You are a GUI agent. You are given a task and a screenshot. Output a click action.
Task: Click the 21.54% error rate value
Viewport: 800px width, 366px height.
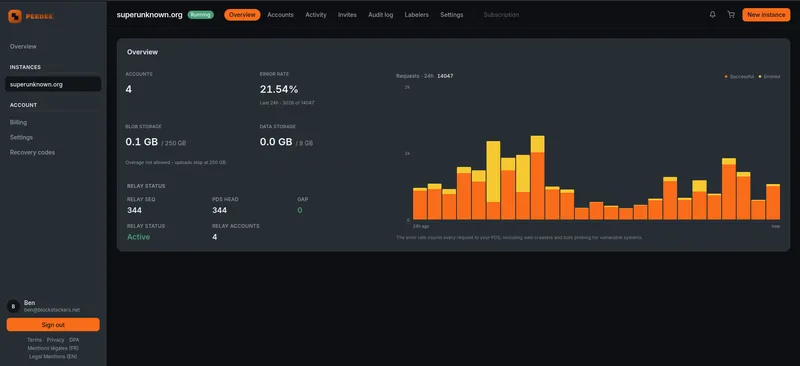click(279, 89)
